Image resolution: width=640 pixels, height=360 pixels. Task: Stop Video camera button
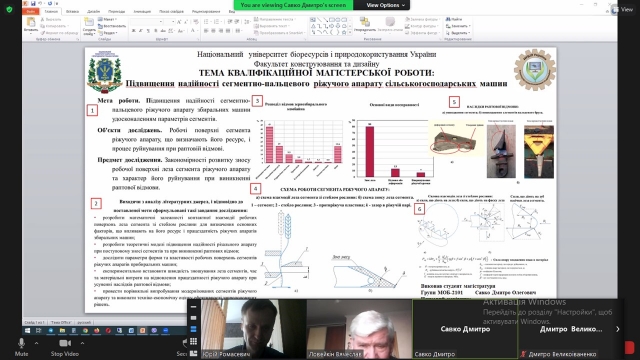pos(64,347)
